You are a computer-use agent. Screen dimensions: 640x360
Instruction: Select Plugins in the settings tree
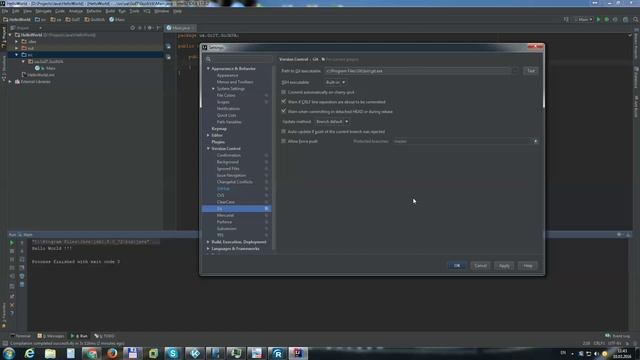218,142
